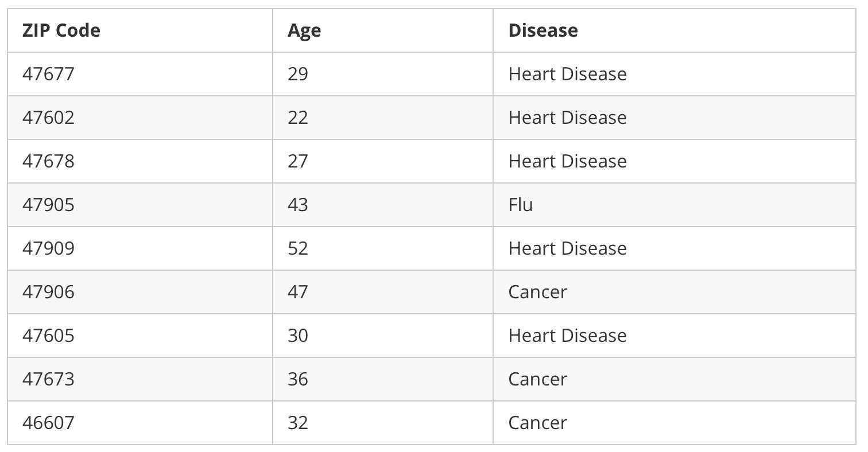The image size is (868, 452).
Task: Click the ZIP code 46607 cell
Action: 48,423
